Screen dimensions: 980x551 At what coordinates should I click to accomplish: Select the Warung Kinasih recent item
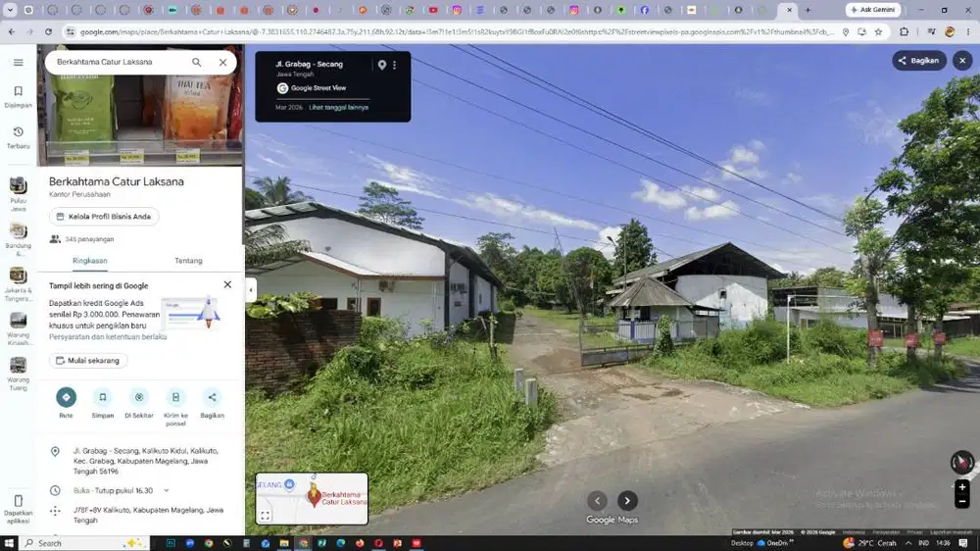(x=18, y=329)
